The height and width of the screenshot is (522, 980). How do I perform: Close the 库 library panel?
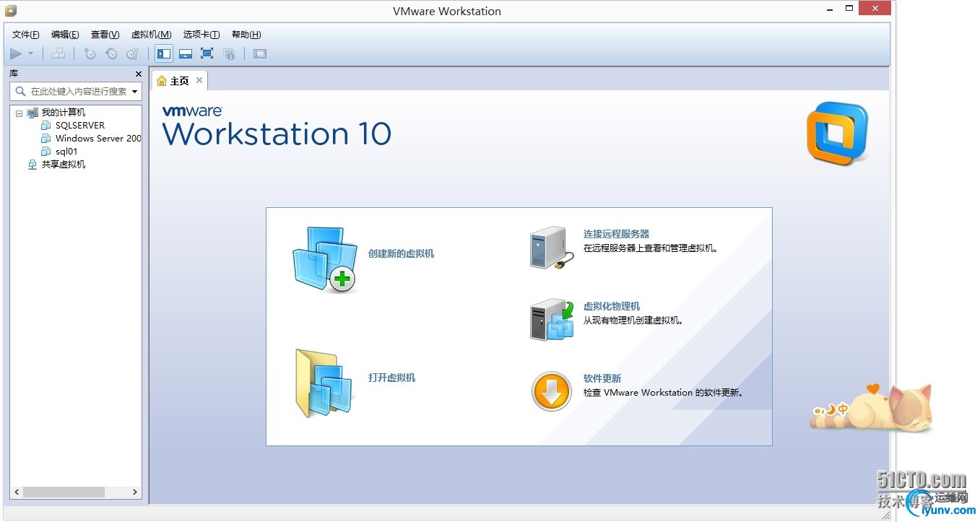point(139,74)
